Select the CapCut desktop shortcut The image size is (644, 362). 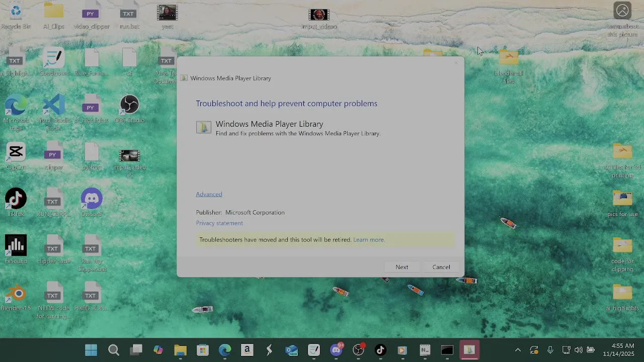[16, 156]
